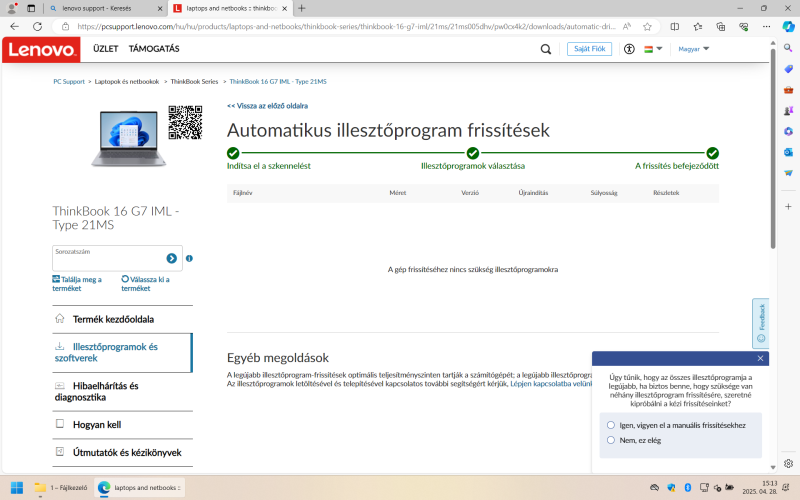The image size is (800, 500).
Task: Open Edge sidebar shopping tag icon
Action: click(788, 69)
